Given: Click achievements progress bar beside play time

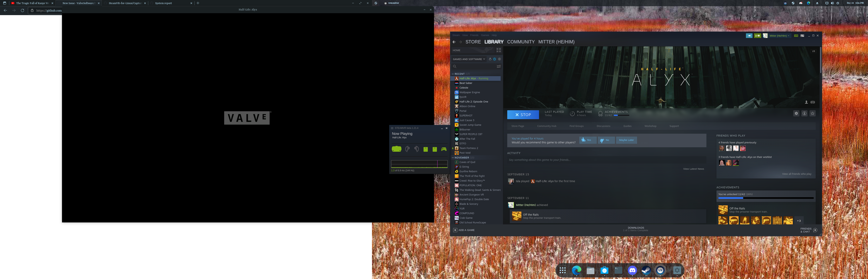Looking at the screenshot, I should point(621,115).
